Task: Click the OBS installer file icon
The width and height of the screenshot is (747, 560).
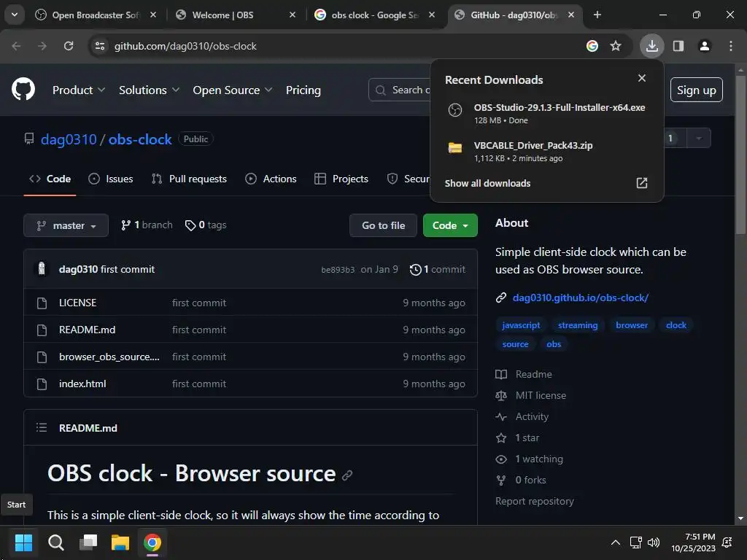Action: (455, 110)
